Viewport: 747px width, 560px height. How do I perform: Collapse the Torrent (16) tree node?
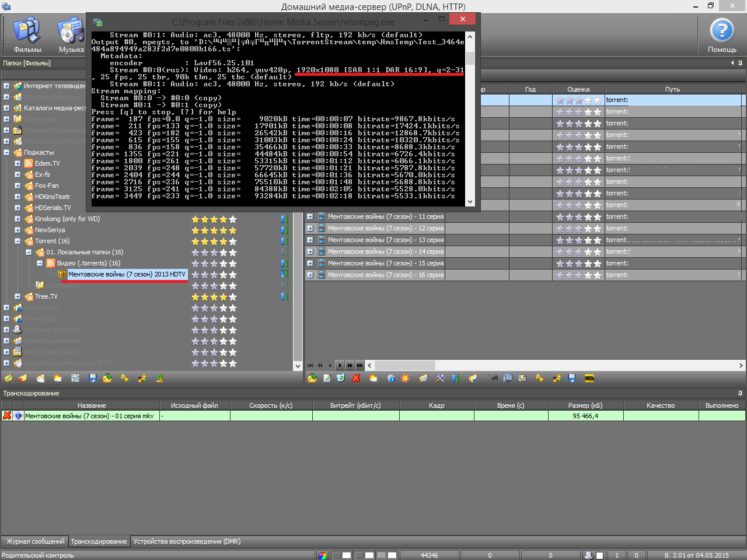point(18,242)
